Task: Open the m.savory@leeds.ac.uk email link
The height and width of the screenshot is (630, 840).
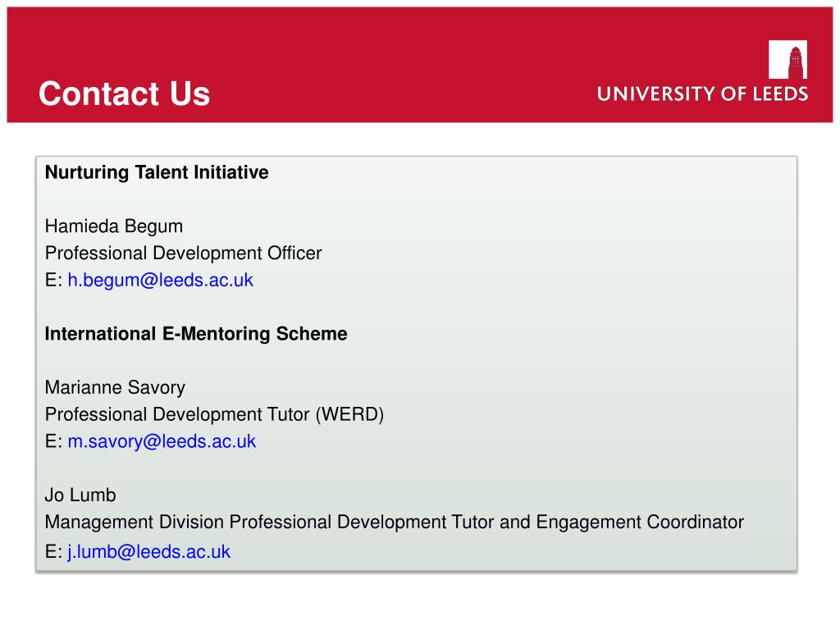Action: (x=162, y=441)
